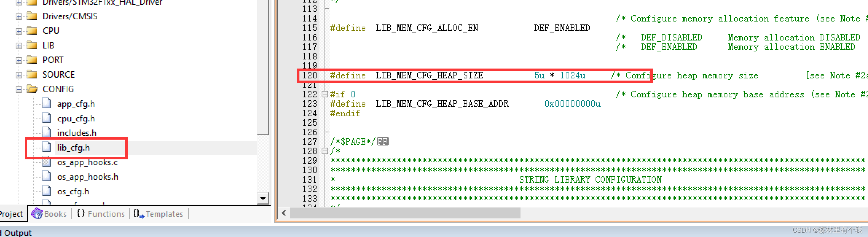This screenshot has width=868, height=237.
Task: Collapse the CONFIG folder node
Action: (x=19, y=90)
